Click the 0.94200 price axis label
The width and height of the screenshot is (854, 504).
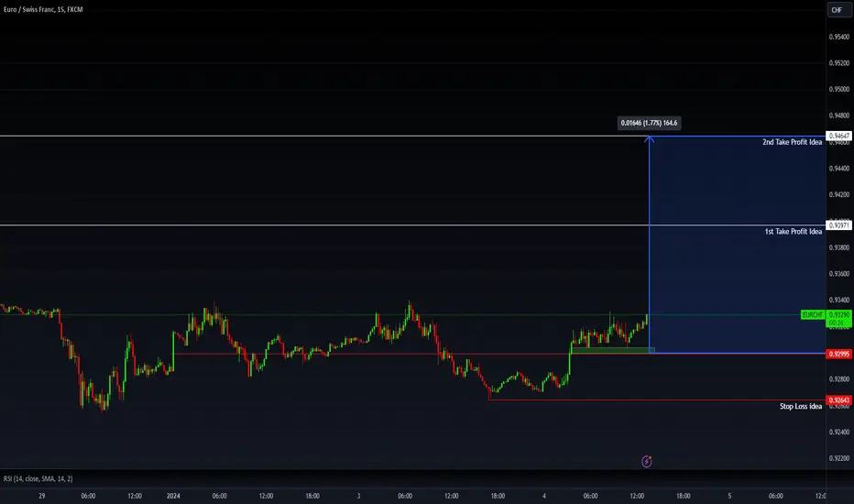(x=838, y=195)
